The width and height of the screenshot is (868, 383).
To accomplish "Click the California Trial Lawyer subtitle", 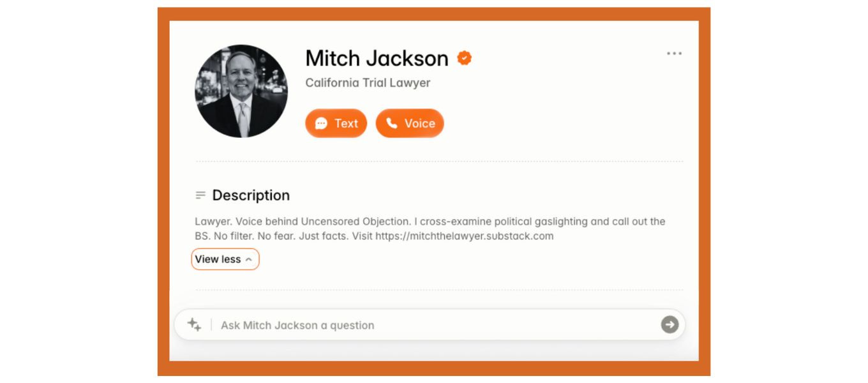I will pyautogui.click(x=368, y=83).
